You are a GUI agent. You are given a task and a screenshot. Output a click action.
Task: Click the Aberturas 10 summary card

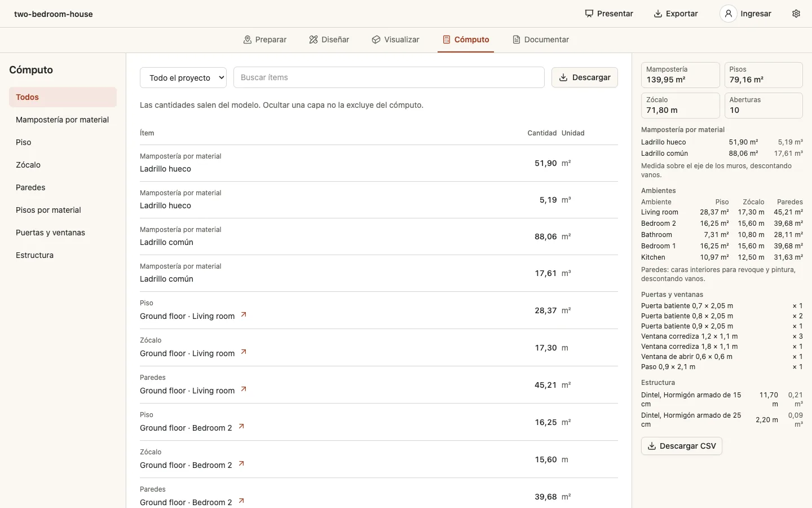point(764,106)
